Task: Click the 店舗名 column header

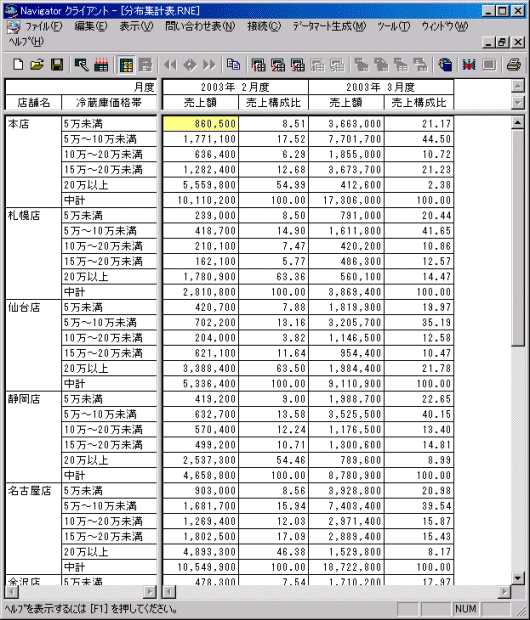Action: [x=33, y=103]
